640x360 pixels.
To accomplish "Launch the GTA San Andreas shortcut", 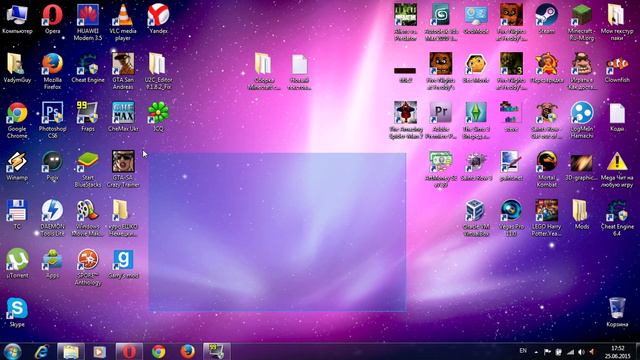I will click(123, 71).
